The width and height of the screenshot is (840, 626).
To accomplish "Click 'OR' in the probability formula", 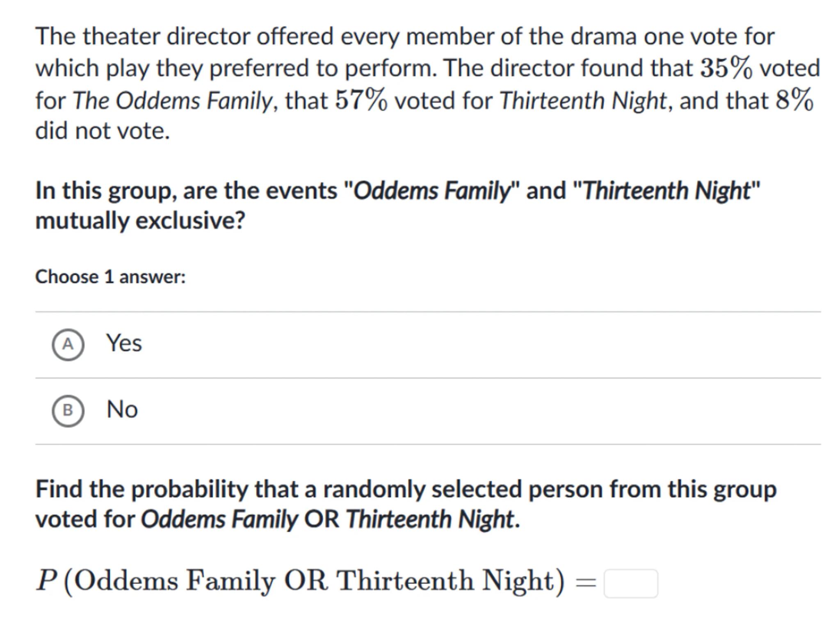I will click(306, 580).
